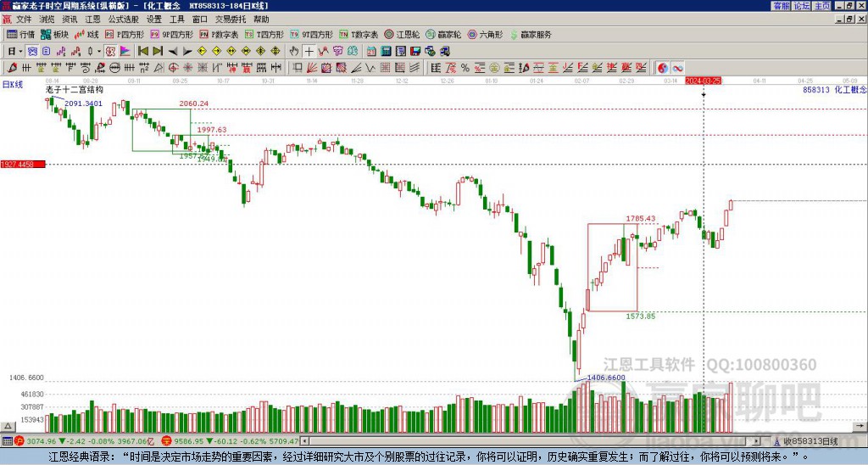Select the red fan lines tool

(x=312, y=68)
